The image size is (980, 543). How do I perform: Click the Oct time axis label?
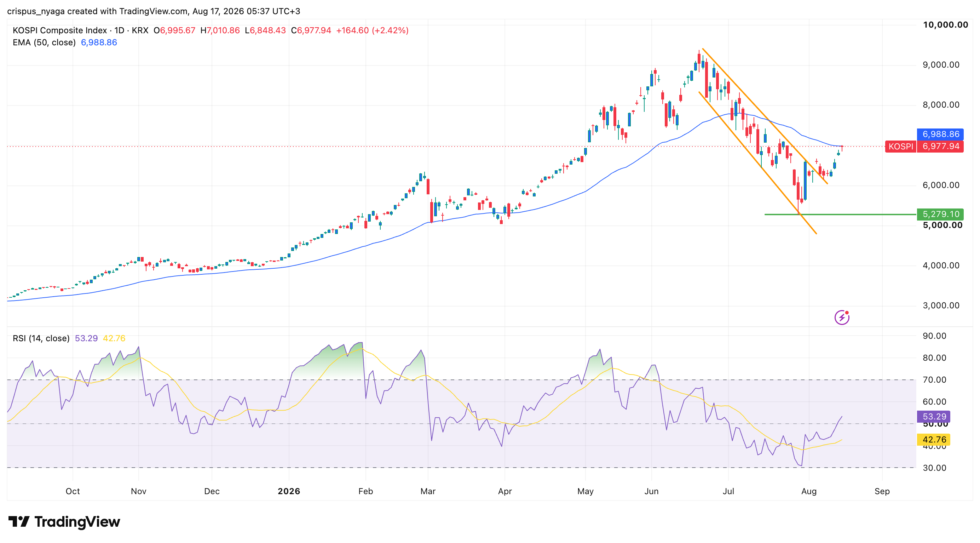click(x=73, y=491)
